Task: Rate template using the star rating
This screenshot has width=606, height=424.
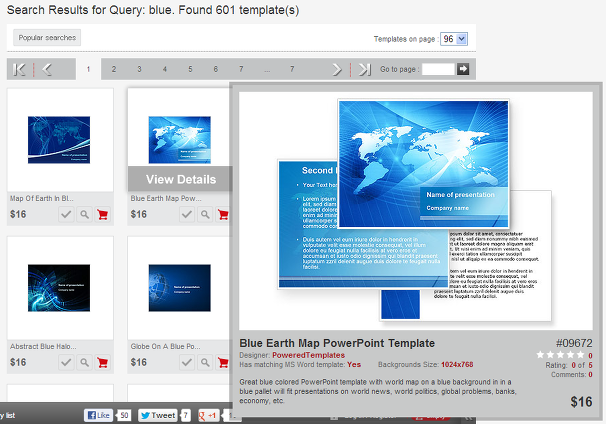Action: click(560, 355)
